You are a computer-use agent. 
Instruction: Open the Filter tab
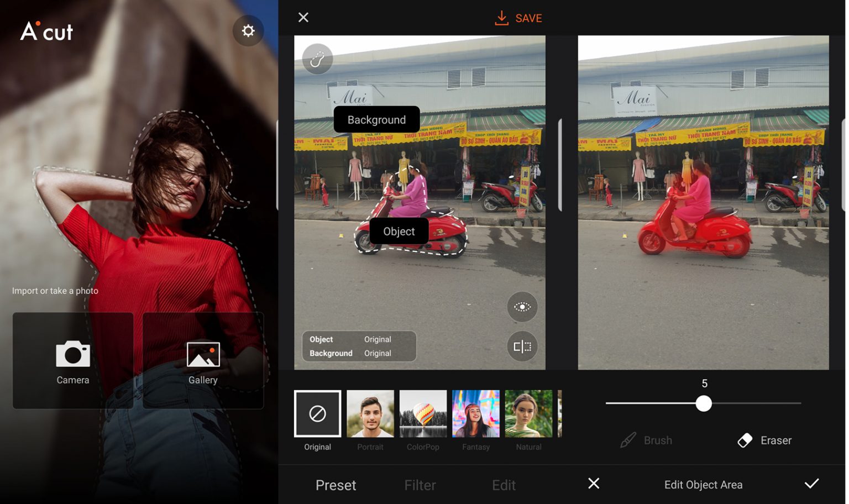(420, 485)
